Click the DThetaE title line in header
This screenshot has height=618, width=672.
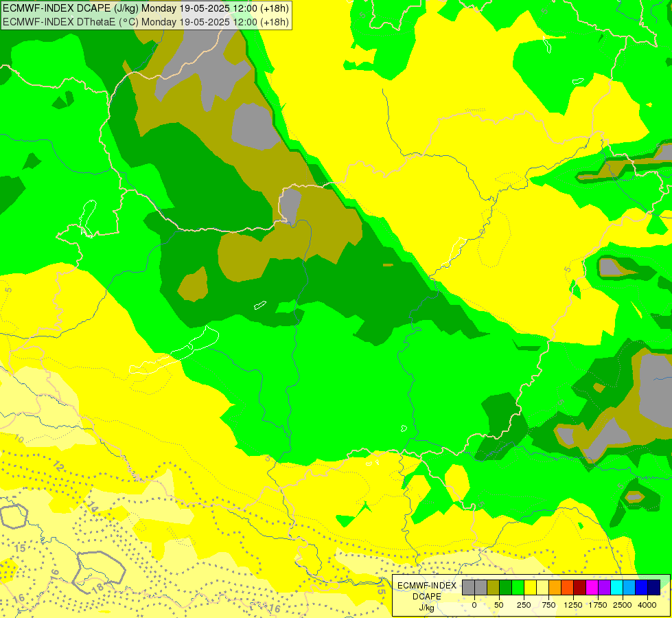[x=146, y=22]
